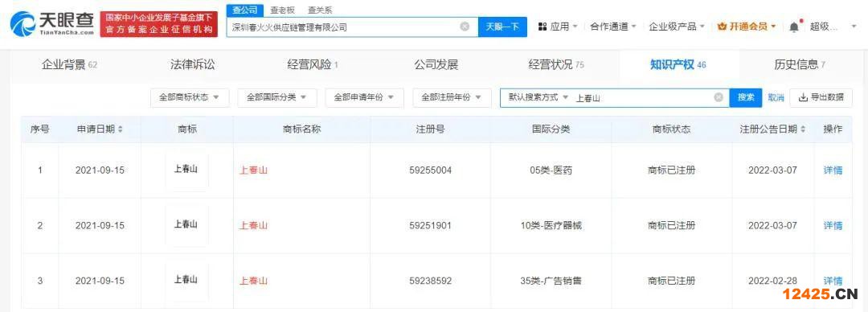Viewport: 868px width, 312px height.
Task: Click 商标名称 column header
Action: [301, 129]
